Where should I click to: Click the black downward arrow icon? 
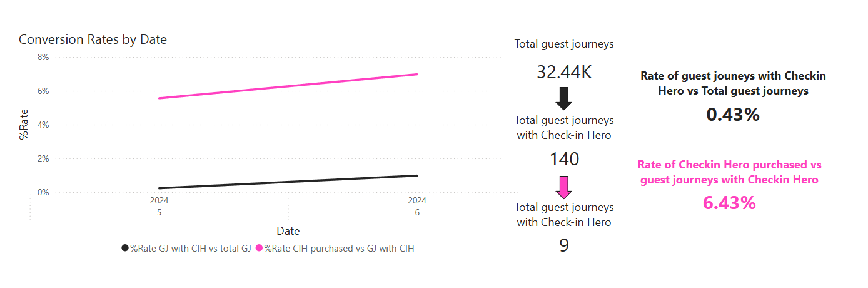point(564,98)
